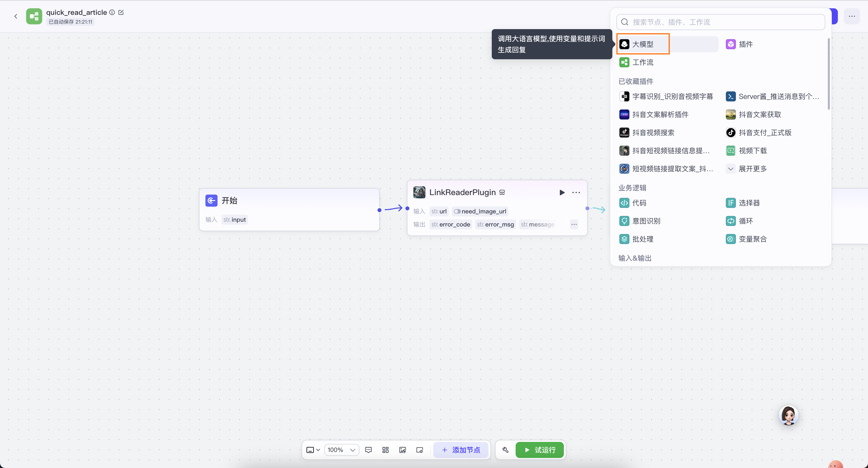Click the info icon next to quick_read_article

pyautogui.click(x=112, y=13)
